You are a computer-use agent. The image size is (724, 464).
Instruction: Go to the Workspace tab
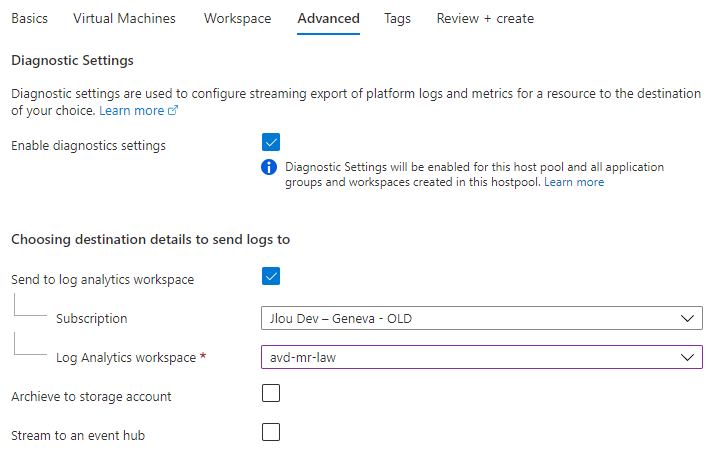tap(237, 18)
